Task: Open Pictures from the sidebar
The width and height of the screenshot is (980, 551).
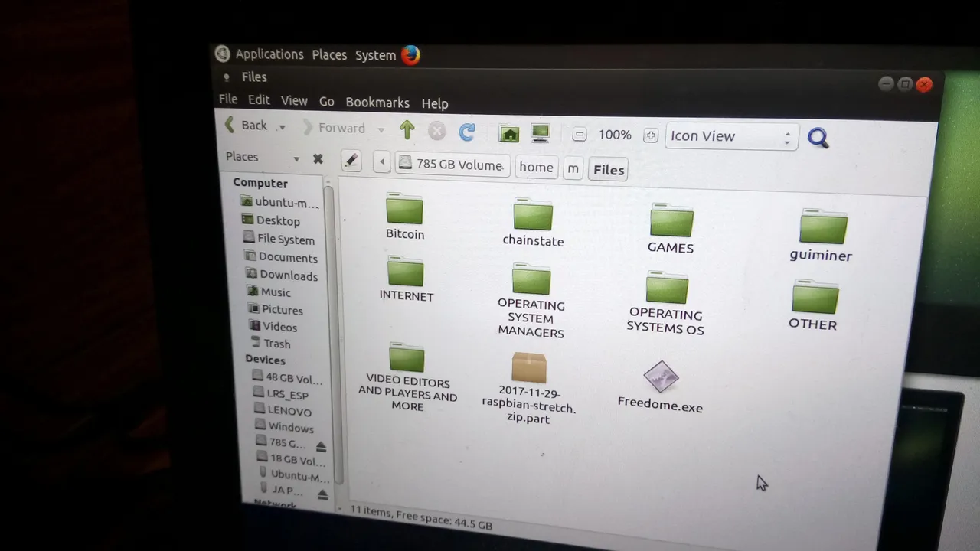Action: point(276,309)
